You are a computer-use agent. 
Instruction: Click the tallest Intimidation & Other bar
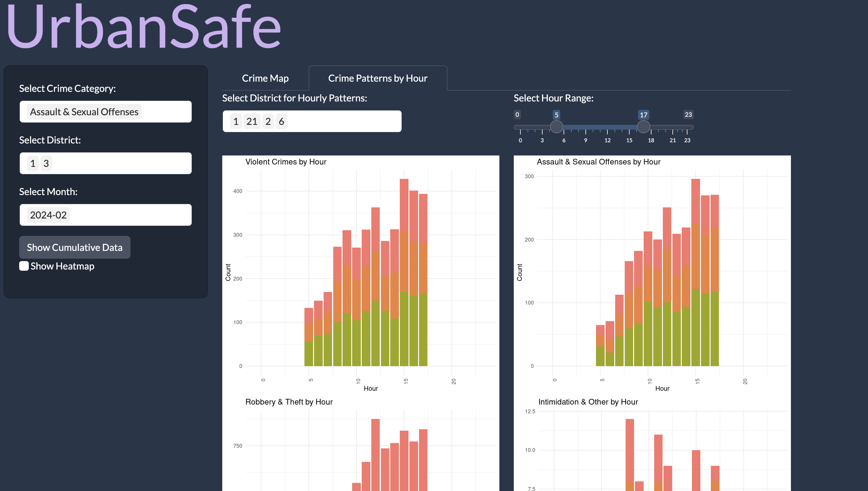click(x=630, y=452)
